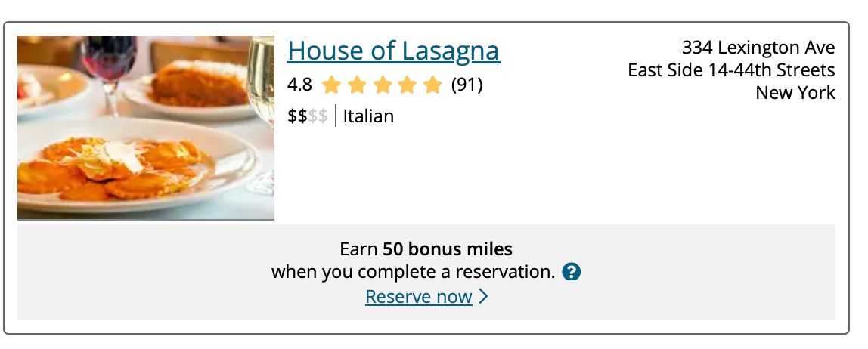868x349 pixels.
Task: Click the Reserve now link
Action: coord(418,297)
